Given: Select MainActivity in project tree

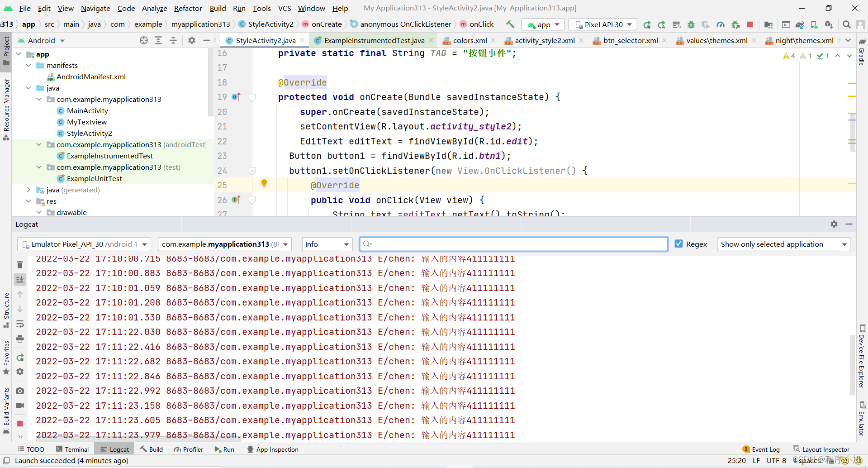Looking at the screenshot, I should [87, 110].
